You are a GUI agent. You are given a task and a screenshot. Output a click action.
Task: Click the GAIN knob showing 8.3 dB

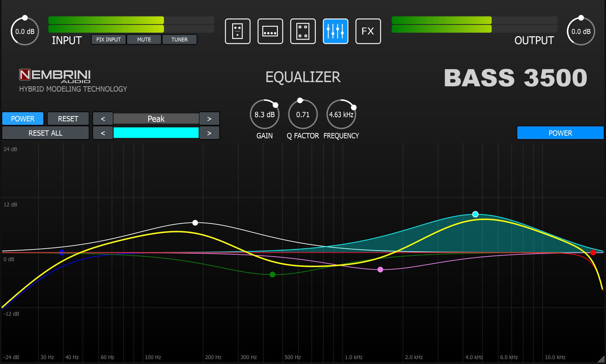click(265, 114)
